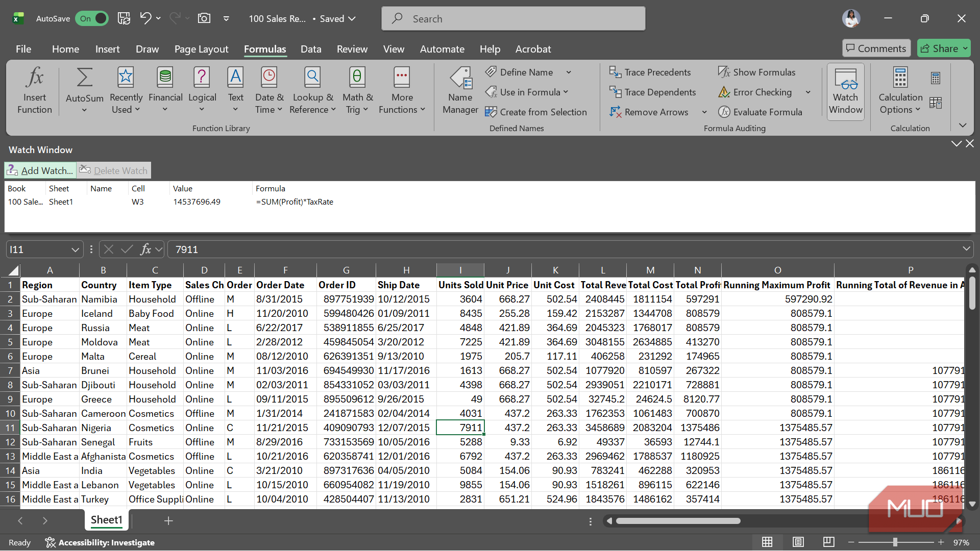Expand the Remove Arrows dropdown arrow

[704, 112]
